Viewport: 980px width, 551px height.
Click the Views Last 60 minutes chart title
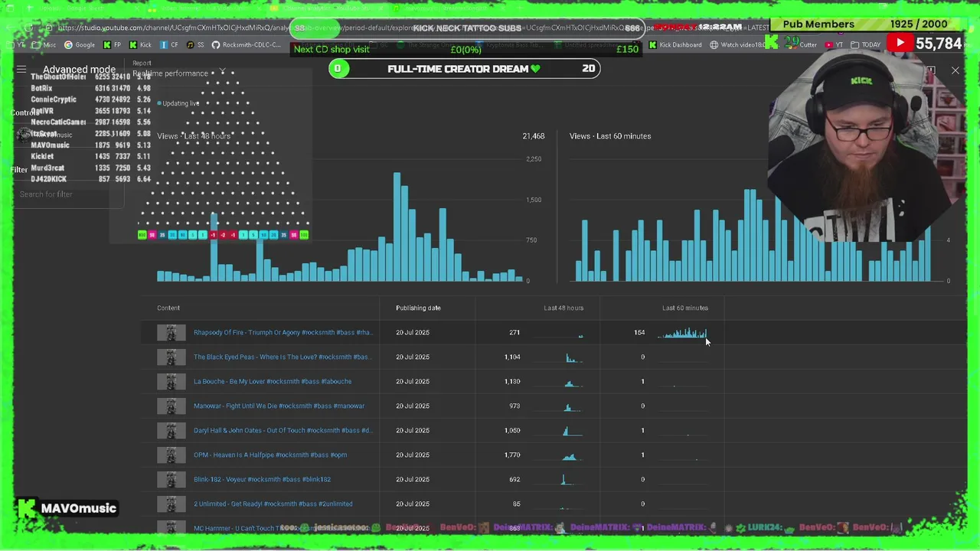pyautogui.click(x=610, y=136)
